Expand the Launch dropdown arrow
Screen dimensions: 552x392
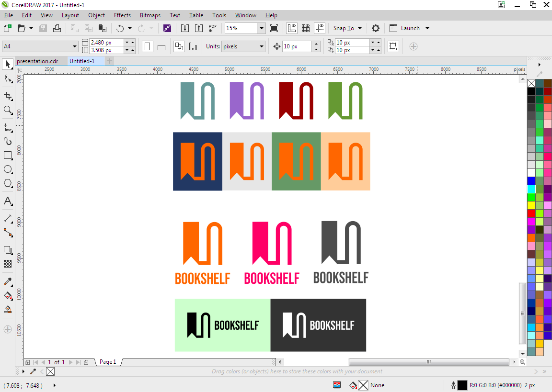tap(427, 28)
